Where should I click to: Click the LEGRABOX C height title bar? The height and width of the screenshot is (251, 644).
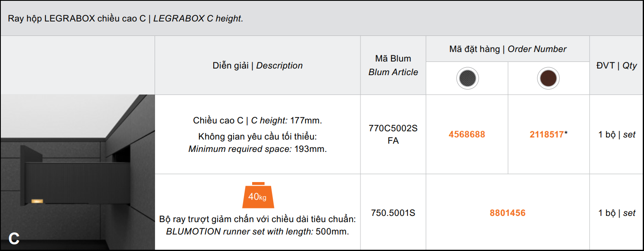(x=322, y=19)
